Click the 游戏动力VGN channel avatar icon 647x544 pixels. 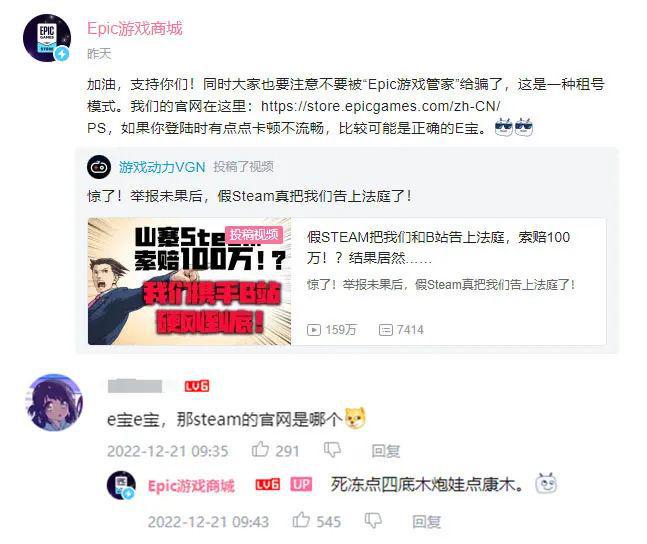[99, 167]
